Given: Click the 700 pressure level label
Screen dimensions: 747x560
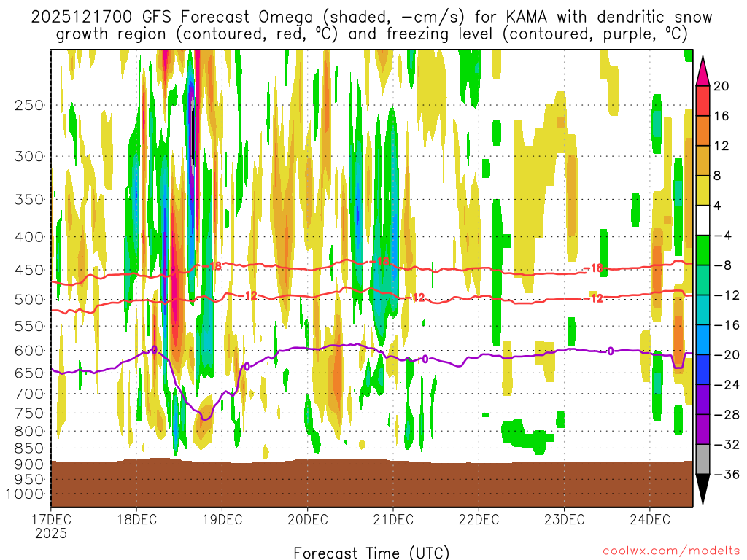Looking at the screenshot, I should (29, 394).
